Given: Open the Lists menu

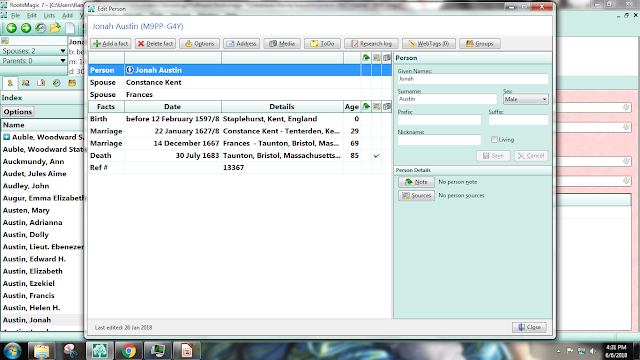Looking at the screenshot, I should click(49, 16).
